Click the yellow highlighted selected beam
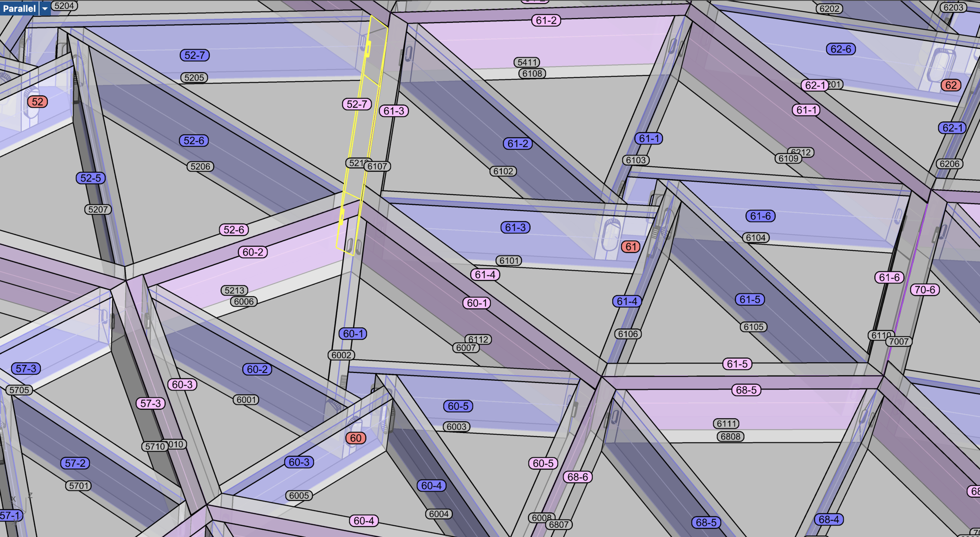The width and height of the screenshot is (980, 537). (x=361, y=135)
